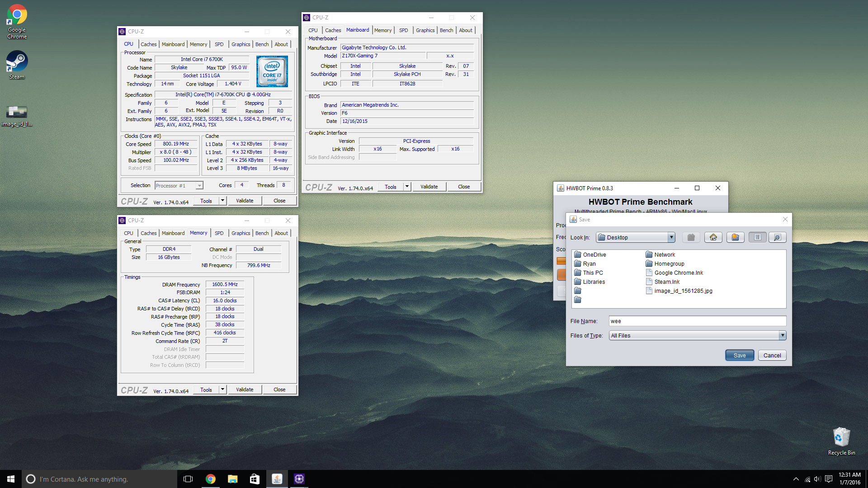Click the Home folder icon in Save dialog
The image size is (868, 488).
[x=713, y=237]
